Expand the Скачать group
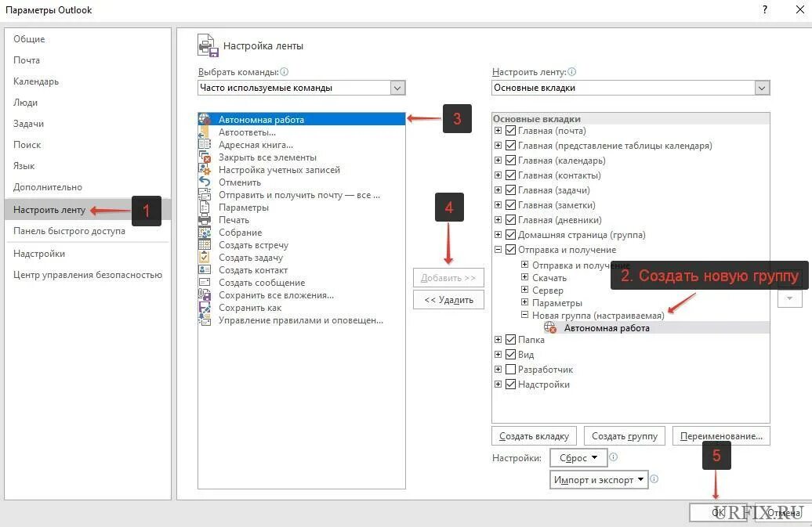The image size is (812, 527). pos(524,277)
